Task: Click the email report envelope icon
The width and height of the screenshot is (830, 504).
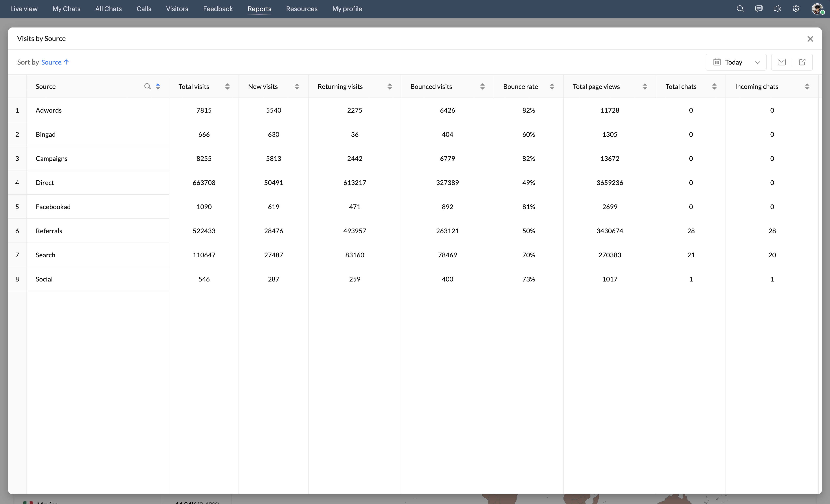Action: pyautogui.click(x=782, y=62)
